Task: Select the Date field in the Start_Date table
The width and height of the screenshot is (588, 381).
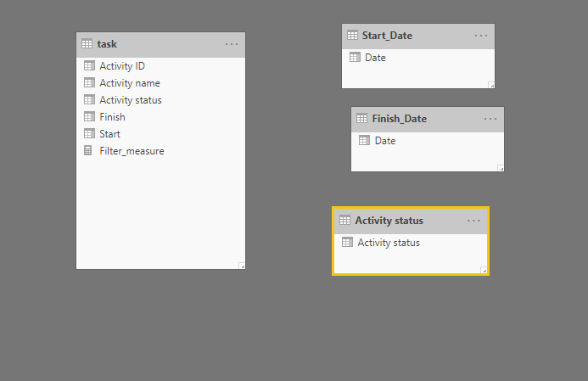Action: (375, 58)
